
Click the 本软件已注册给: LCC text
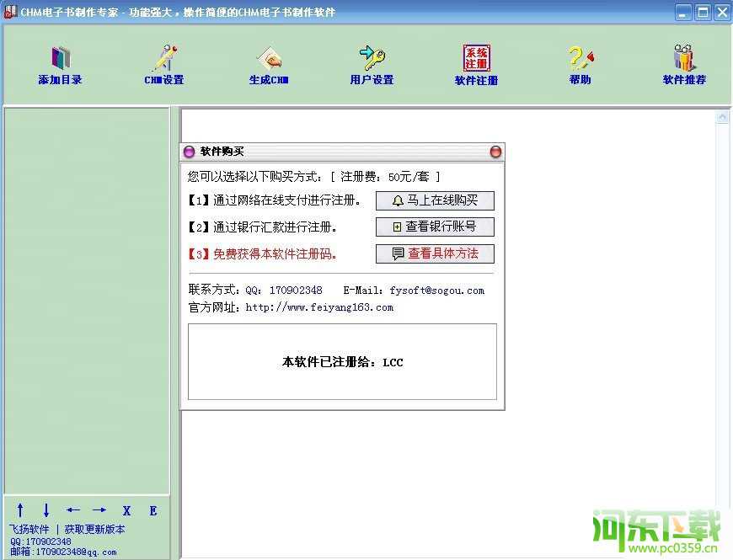[x=343, y=362]
